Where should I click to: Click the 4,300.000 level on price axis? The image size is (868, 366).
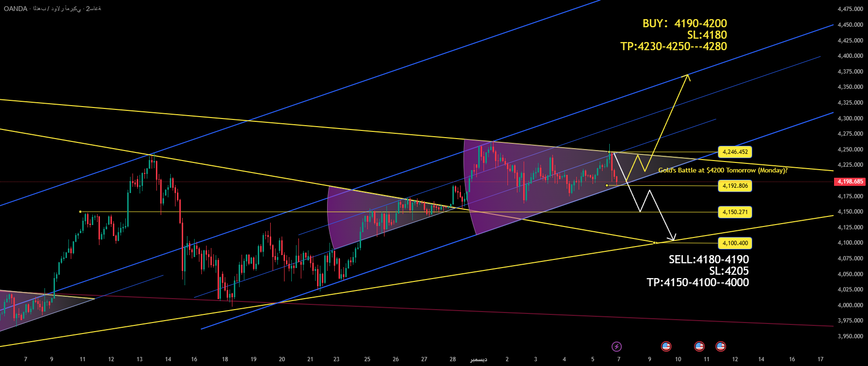pyautogui.click(x=850, y=118)
